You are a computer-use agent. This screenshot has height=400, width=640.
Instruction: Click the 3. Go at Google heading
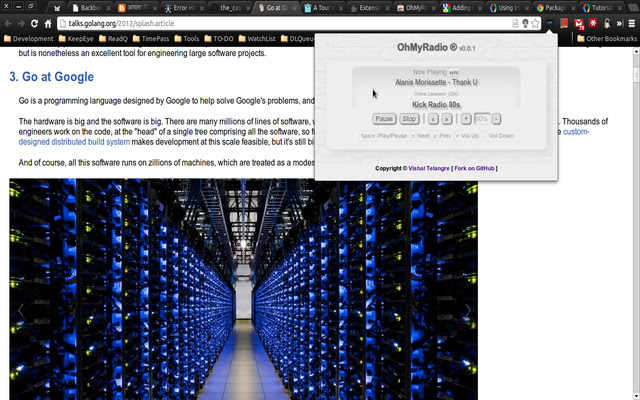[51, 77]
